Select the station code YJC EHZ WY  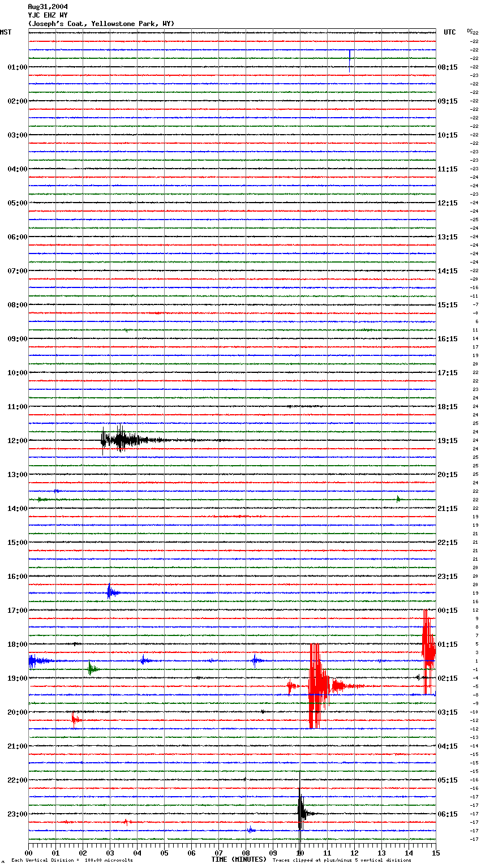tap(48, 15)
